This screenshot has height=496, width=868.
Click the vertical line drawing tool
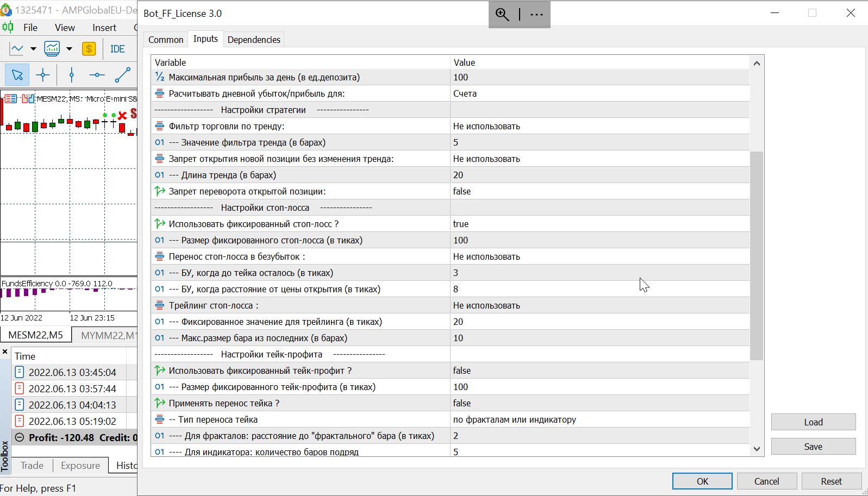pos(71,75)
